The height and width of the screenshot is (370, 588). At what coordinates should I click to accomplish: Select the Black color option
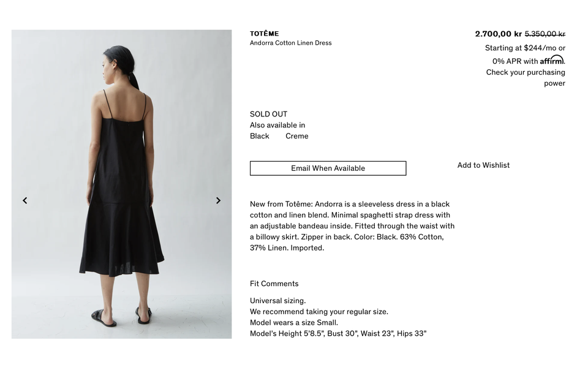260,136
